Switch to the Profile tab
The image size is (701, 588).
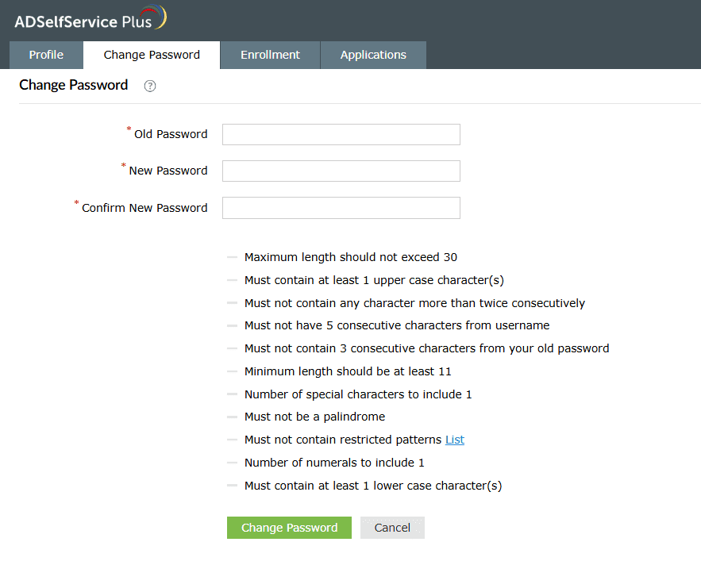pyautogui.click(x=45, y=55)
